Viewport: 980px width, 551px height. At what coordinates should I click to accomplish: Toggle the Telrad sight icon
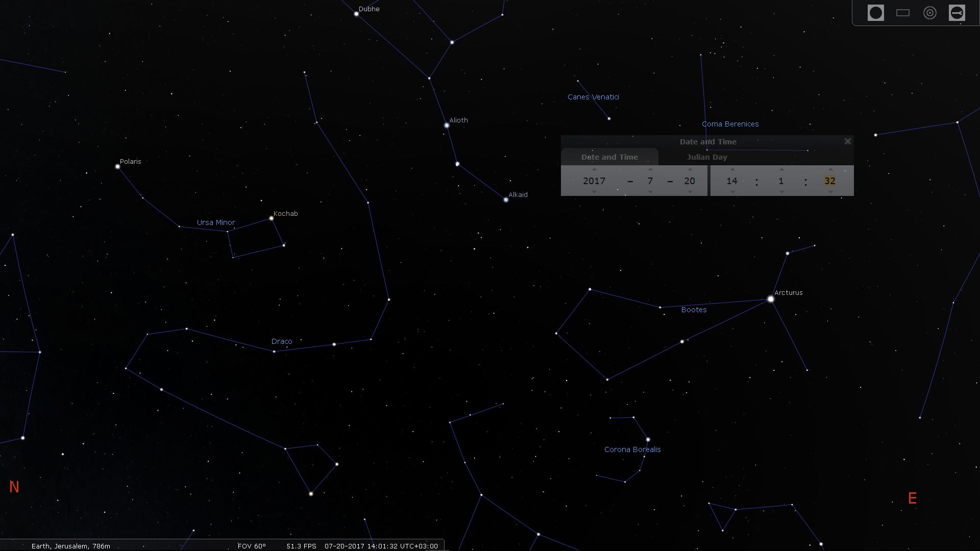929,13
